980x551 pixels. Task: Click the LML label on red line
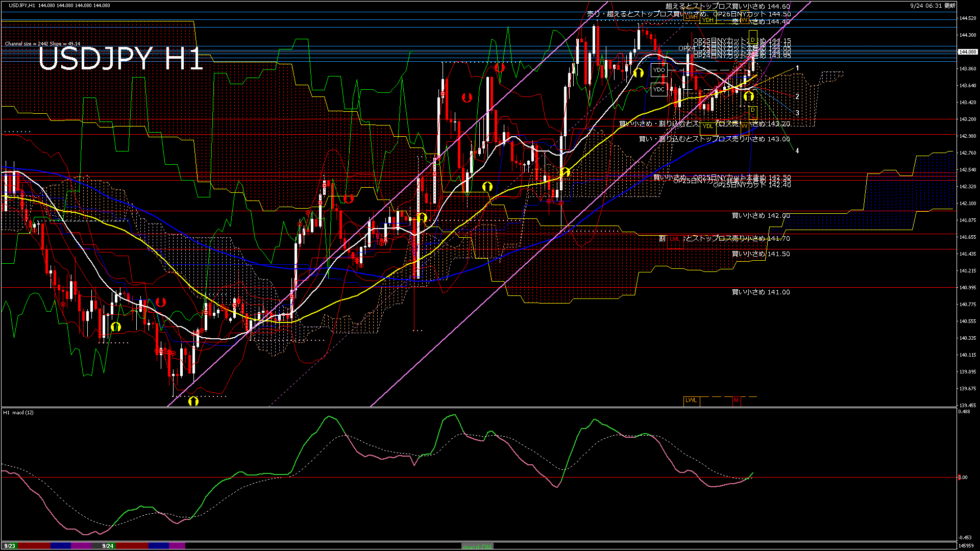675,239
